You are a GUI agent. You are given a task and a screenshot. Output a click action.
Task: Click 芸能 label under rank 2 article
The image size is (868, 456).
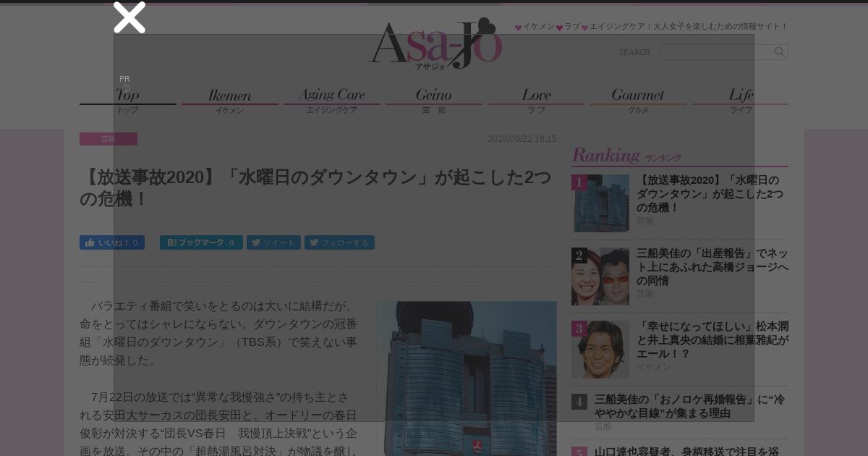pos(645,294)
